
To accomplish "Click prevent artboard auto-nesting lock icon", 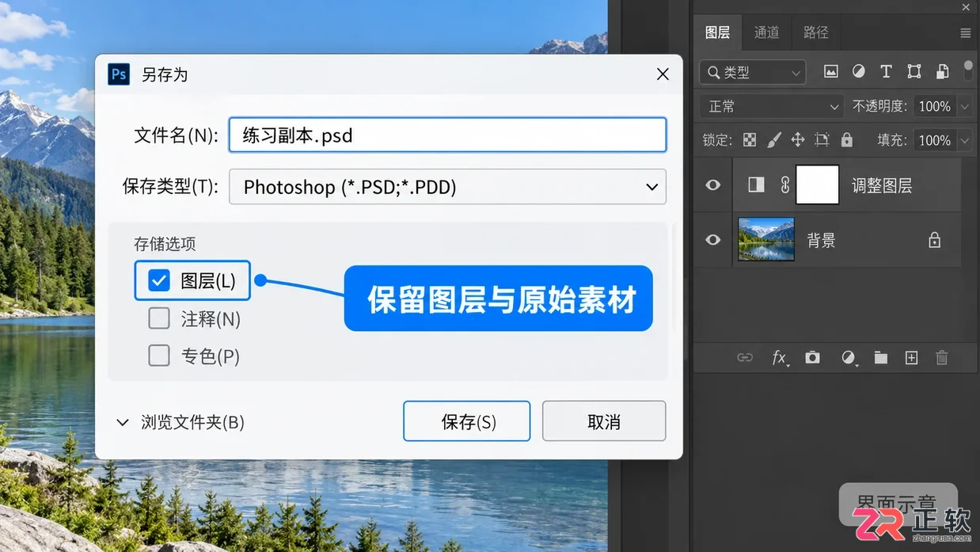I will (x=822, y=140).
